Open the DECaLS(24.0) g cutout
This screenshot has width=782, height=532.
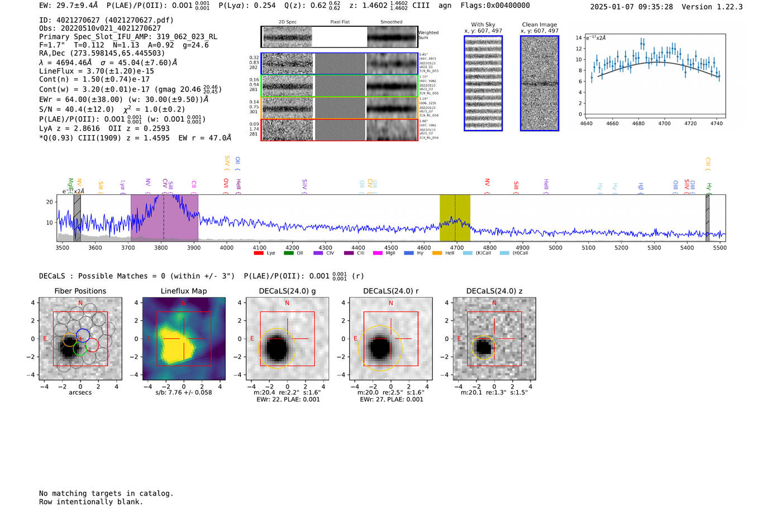[x=287, y=339]
